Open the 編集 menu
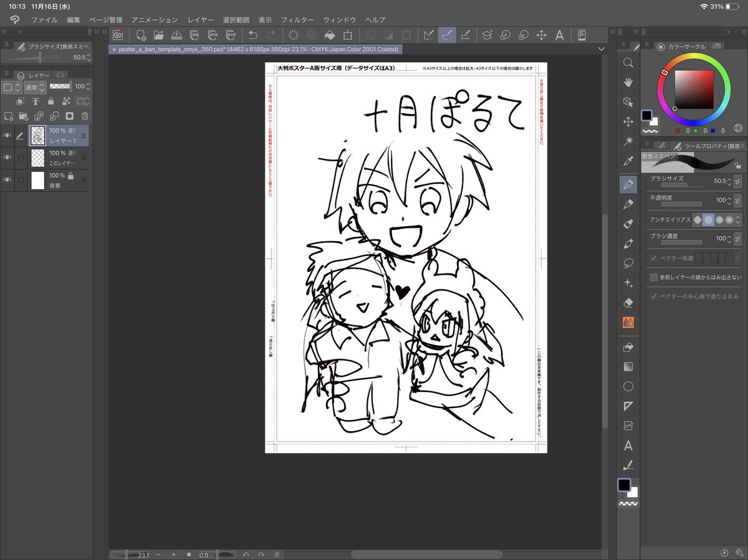The height and width of the screenshot is (560, 748). (x=74, y=20)
